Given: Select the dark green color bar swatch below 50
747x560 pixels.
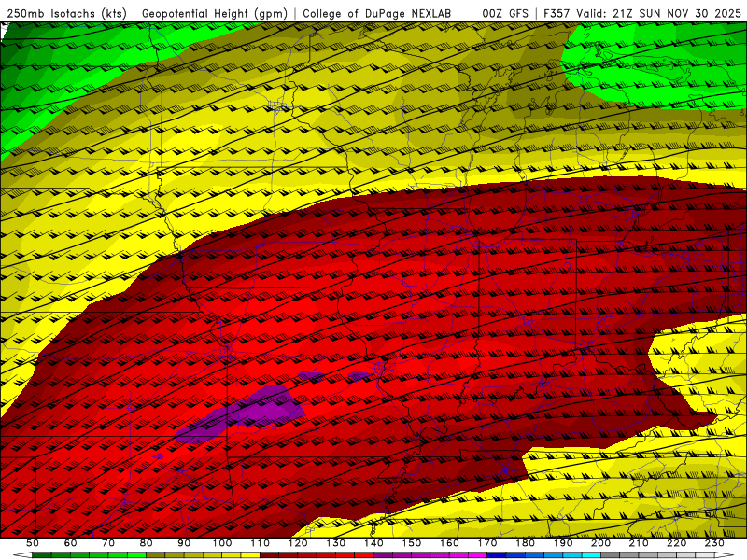Looking at the screenshot, I should pyautogui.click(x=42, y=554).
